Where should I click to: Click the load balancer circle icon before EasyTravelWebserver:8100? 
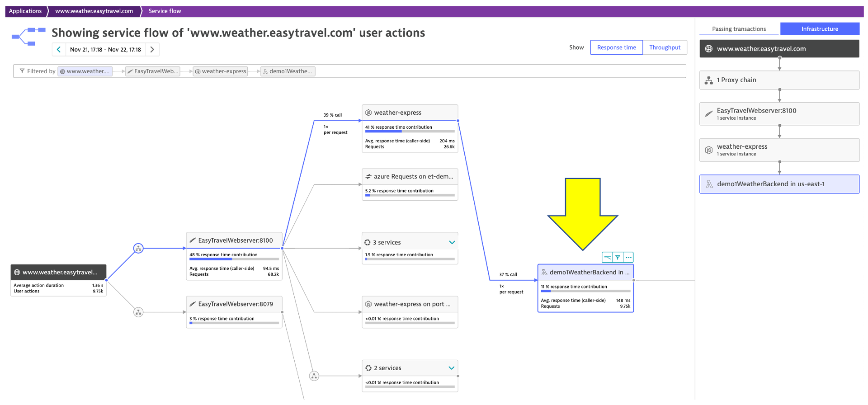pyautogui.click(x=138, y=248)
